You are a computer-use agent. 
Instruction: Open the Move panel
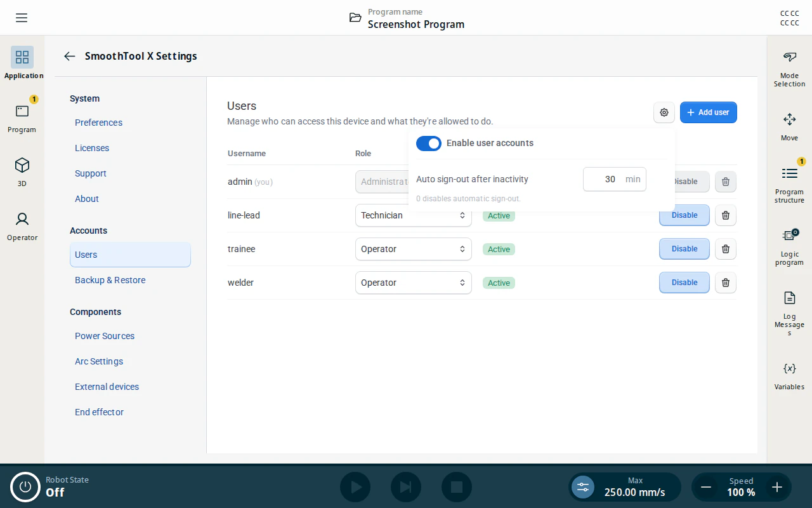789,126
